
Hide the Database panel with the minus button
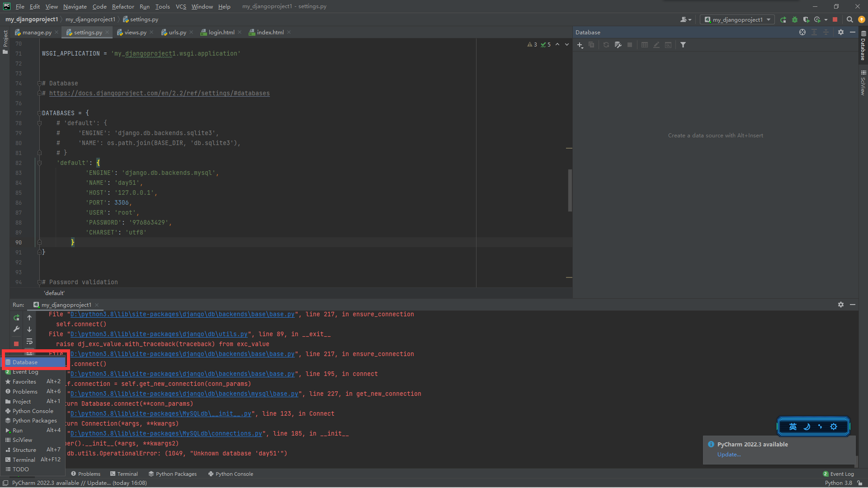[853, 32]
